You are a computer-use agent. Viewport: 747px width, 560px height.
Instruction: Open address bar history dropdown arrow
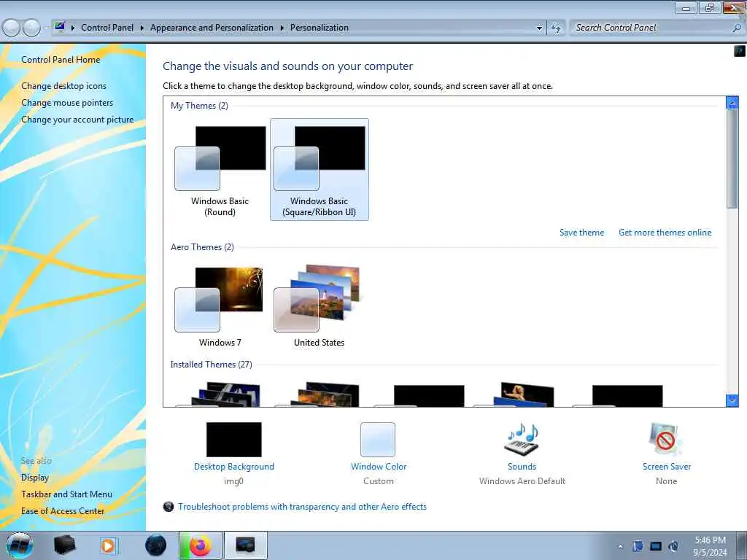coord(539,28)
